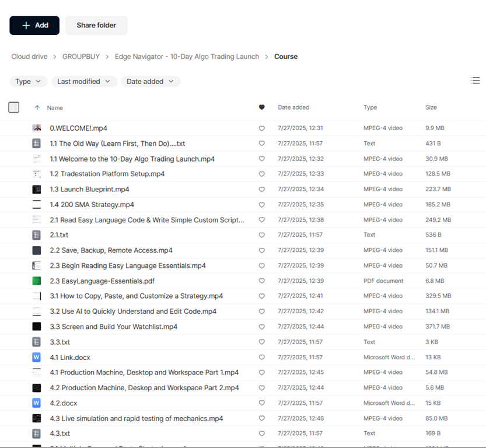
Task: Click the 1.3 Launch Blueprint video thumbnail
Action: pos(37,190)
